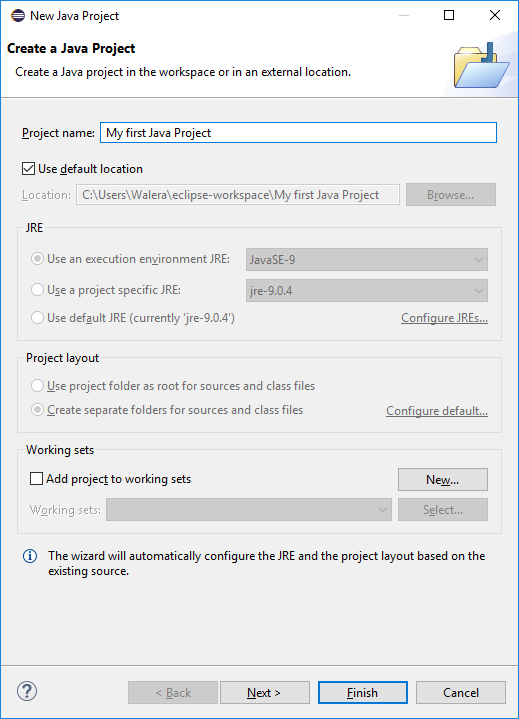
Task: Click the Finish button
Action: (363, 692)
